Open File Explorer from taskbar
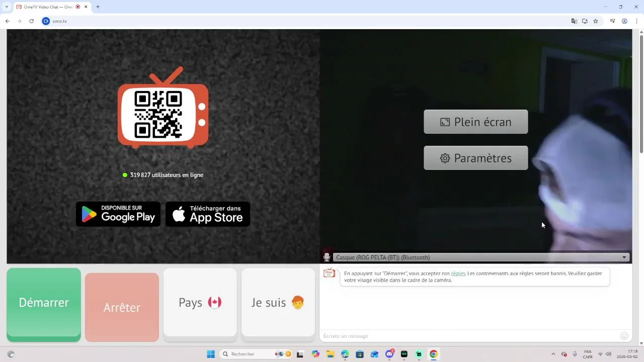The width and height of the screenshot is (644, 362). click(330, 354)
